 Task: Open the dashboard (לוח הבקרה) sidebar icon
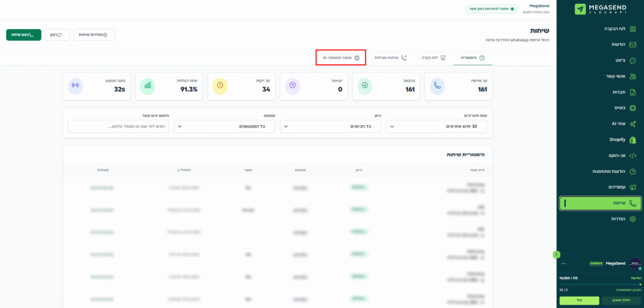[633, 29]
